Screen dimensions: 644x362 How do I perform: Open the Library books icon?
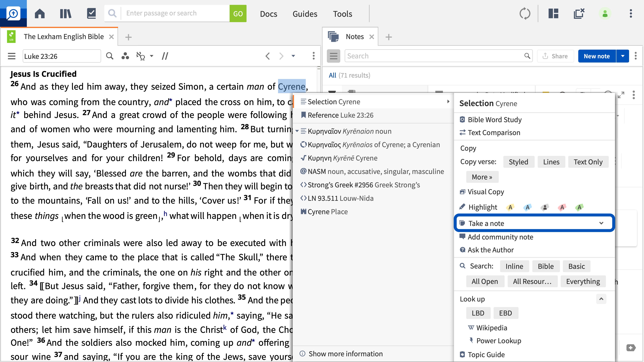click(x=66, y=13)
